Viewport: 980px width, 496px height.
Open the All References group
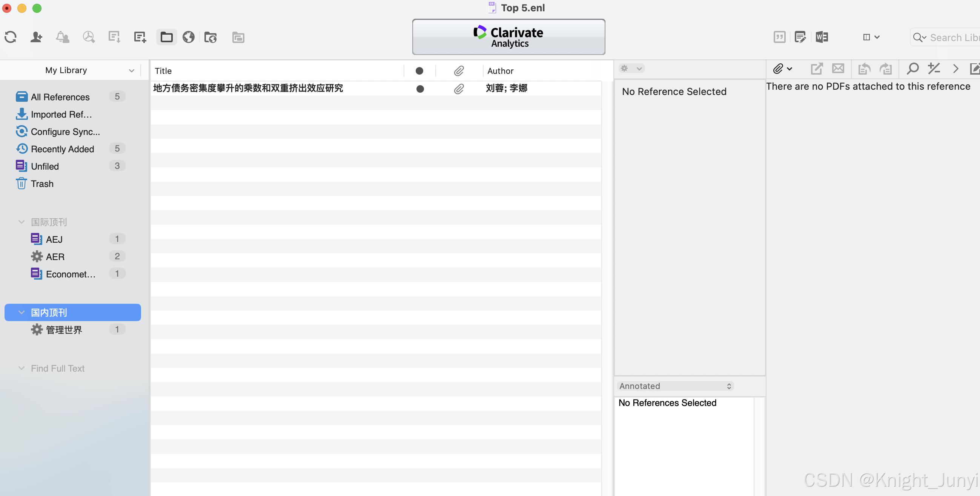click(x=60, y=97)
